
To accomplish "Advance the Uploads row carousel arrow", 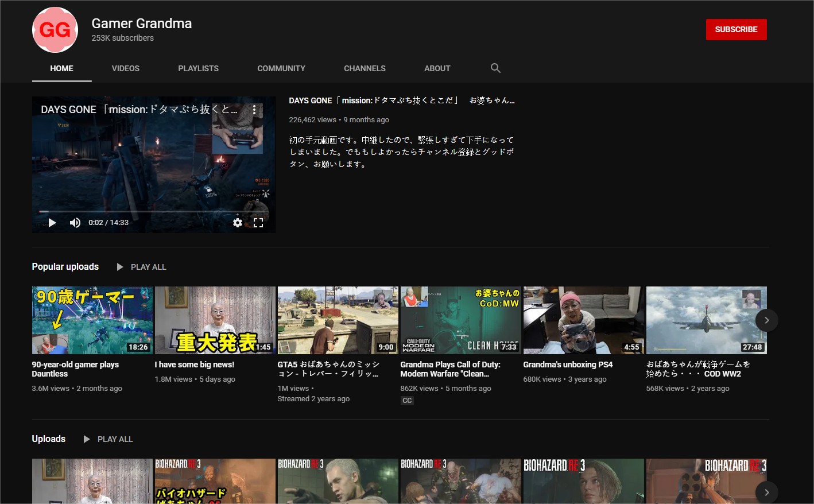I will click(766, 493).
